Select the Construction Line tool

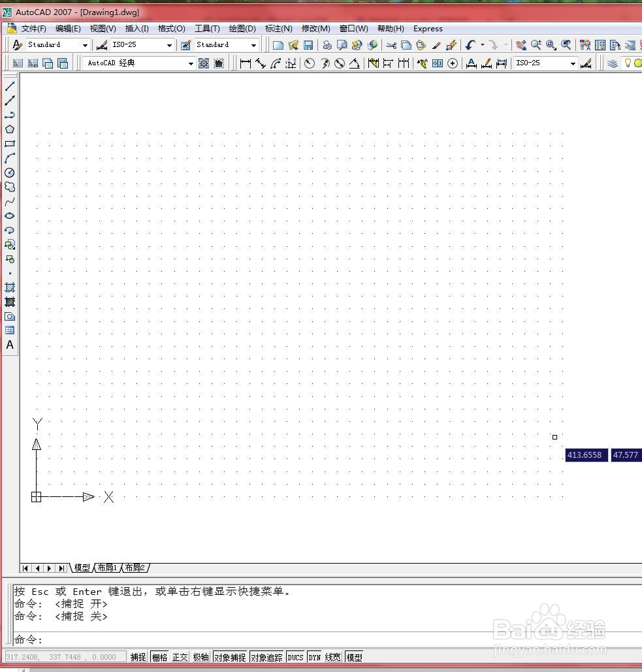pos(10,101)
